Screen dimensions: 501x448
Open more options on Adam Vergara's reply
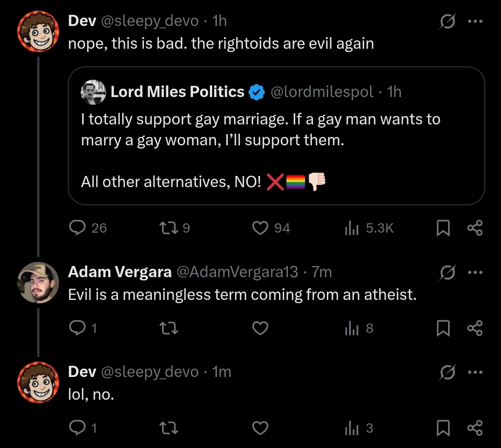click(475, 273)
